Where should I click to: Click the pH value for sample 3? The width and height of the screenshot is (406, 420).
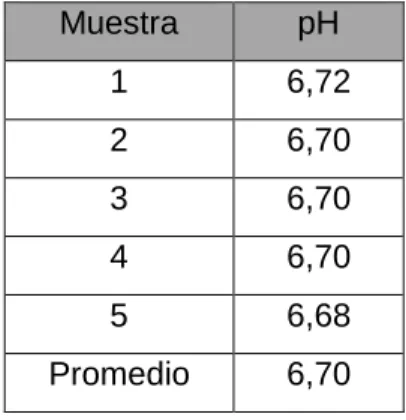tap(319, 207)
